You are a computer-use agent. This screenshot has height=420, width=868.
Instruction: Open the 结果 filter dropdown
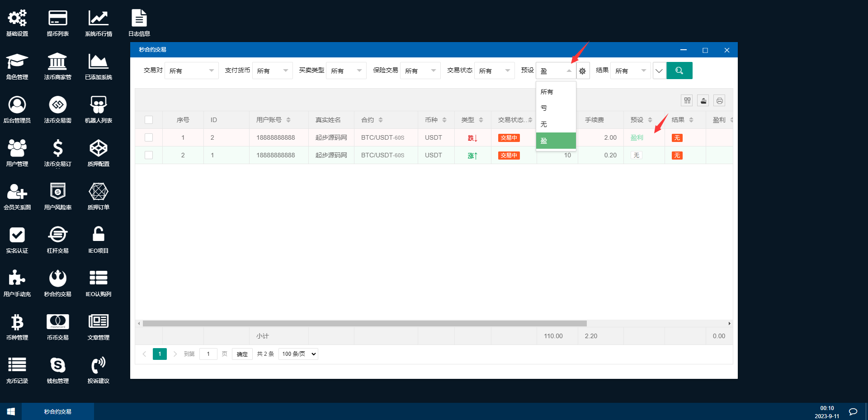point(631,71)
